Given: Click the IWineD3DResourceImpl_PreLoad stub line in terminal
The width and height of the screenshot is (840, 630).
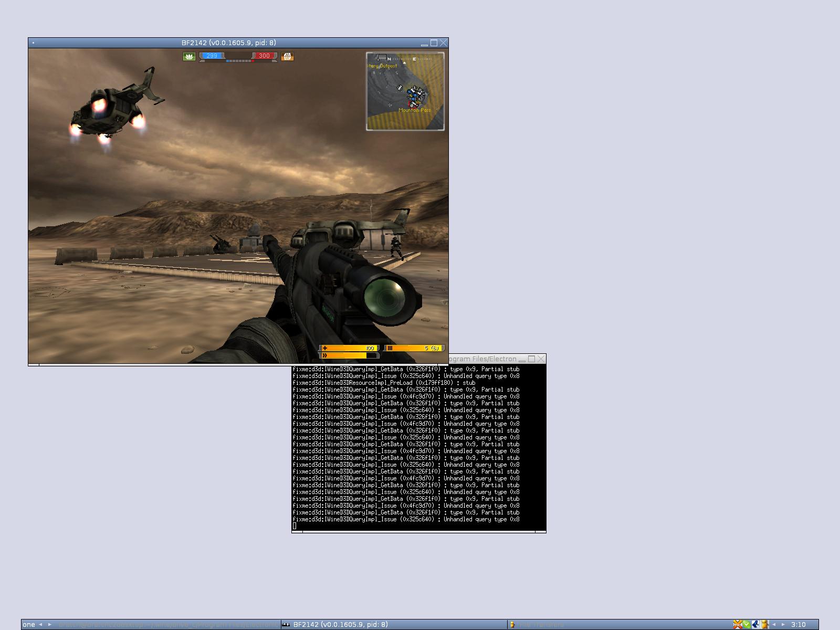Looking at the screenshot, I should 384,383.
